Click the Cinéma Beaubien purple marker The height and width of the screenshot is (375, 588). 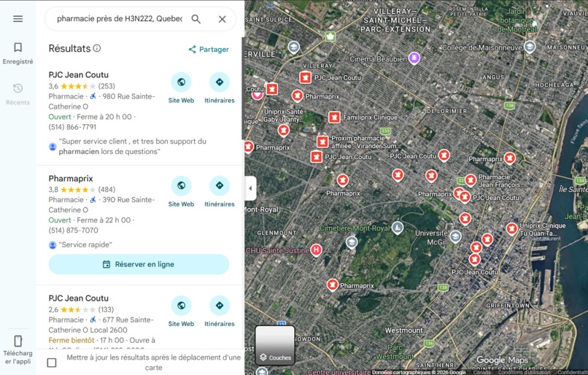pos(414,58)
